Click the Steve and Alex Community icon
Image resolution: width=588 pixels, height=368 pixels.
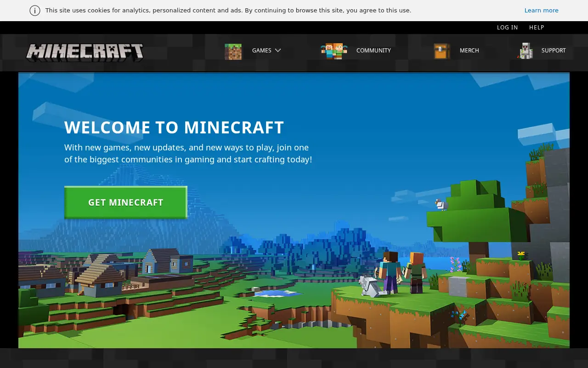pos(334,51)
